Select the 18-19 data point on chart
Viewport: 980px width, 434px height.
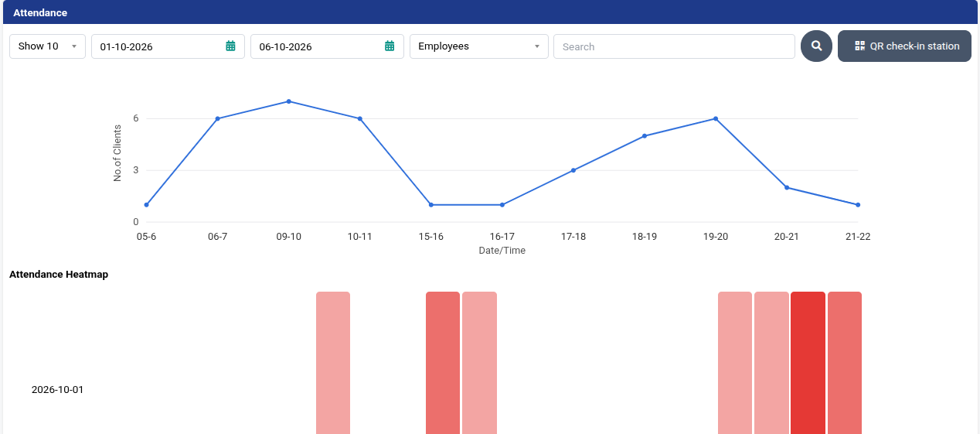[x=645, y=136]
